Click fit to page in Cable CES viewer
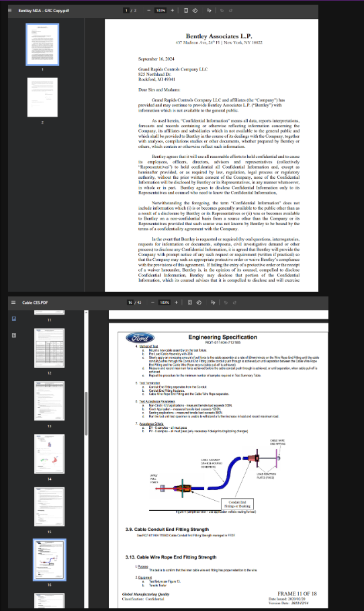 click(189, 302)
